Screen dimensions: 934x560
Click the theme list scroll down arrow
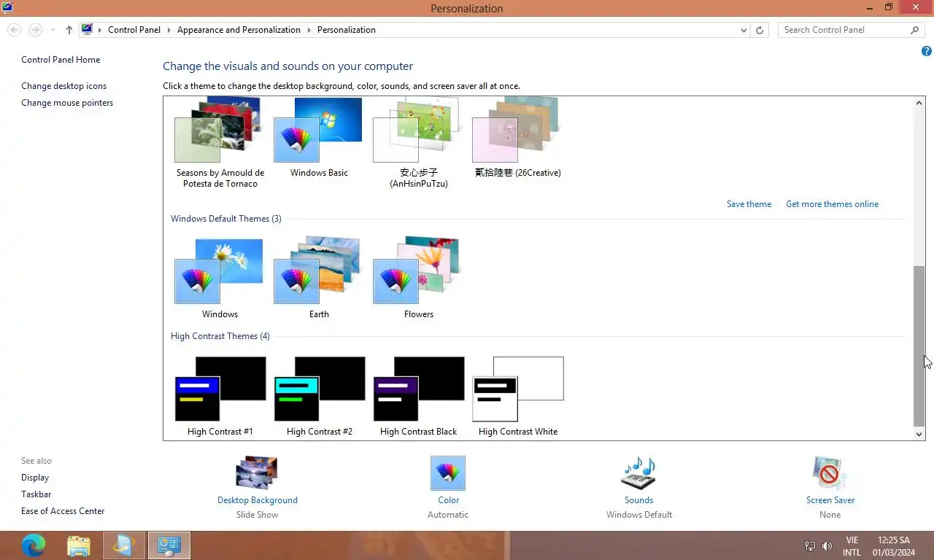pos(919,434)
